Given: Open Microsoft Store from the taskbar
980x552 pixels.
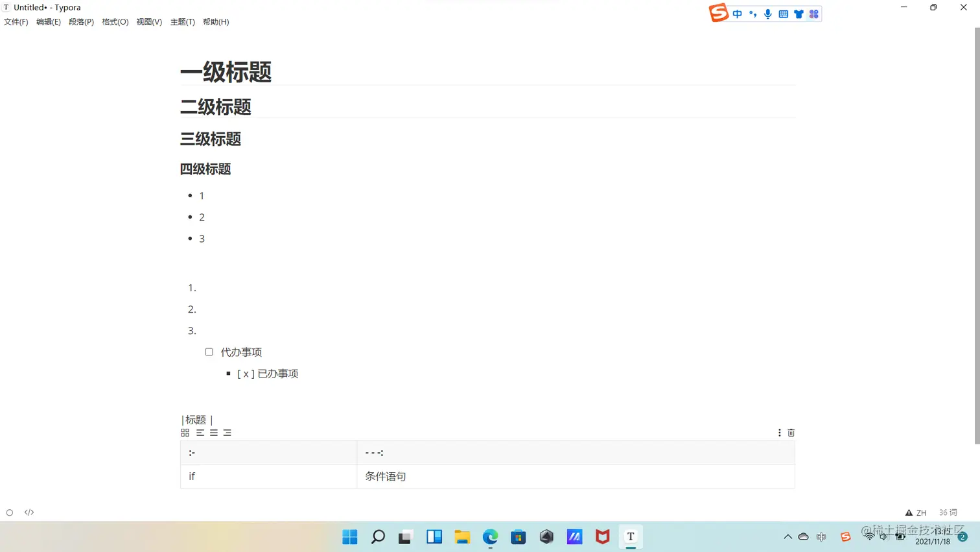Looking at the screenshot, I should pos(519,536).
